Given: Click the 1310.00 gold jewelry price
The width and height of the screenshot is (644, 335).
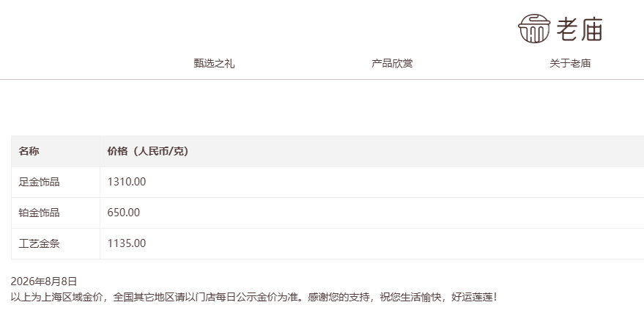Looking at the screenshot, I should pos(127,182).
